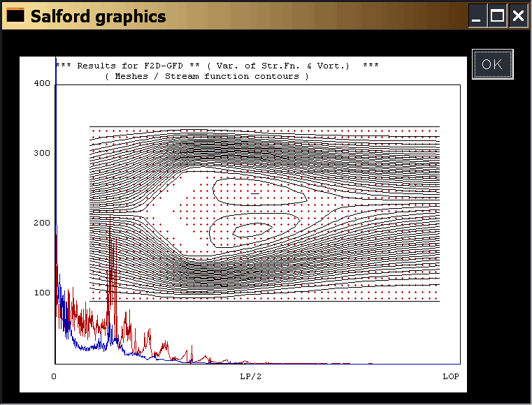This screenshot has width=532, height=405.
Task: Click the OK button
Action: pyautogui.click(x=493, y=64)
